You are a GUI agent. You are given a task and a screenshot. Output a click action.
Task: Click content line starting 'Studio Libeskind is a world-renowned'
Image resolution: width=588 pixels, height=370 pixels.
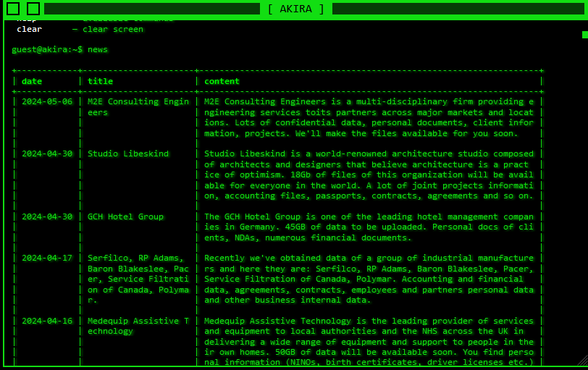pos(369,154)
